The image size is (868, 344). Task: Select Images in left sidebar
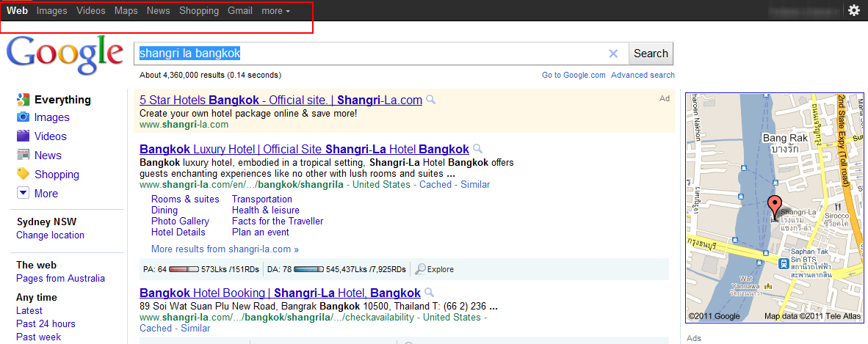(x=52, y=117)
